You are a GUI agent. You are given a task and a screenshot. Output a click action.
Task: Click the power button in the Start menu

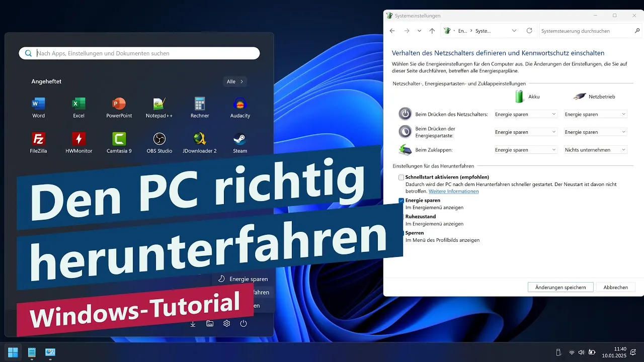pos(244,324)
